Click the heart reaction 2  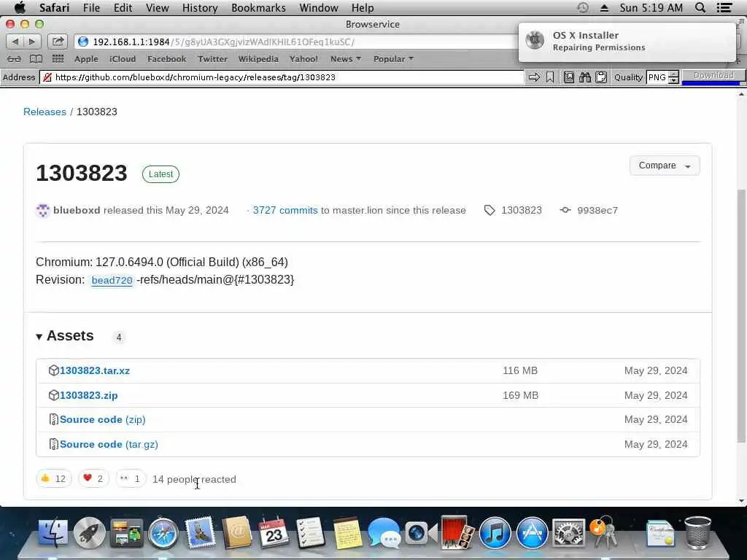click(93, 478)
